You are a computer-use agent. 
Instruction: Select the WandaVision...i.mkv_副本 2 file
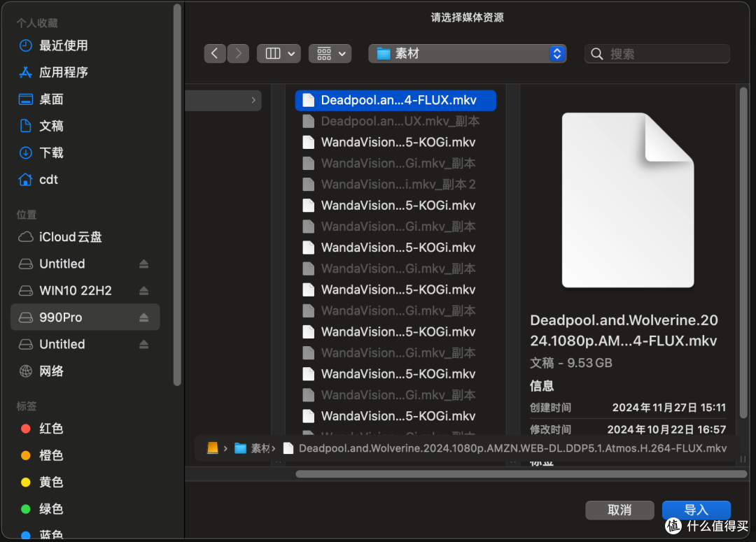395,185
